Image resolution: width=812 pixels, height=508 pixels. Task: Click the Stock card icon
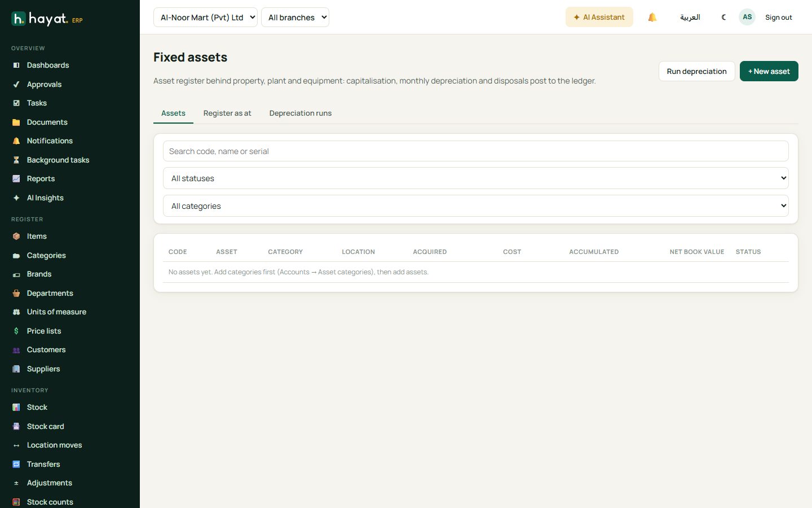pos(16,427)
